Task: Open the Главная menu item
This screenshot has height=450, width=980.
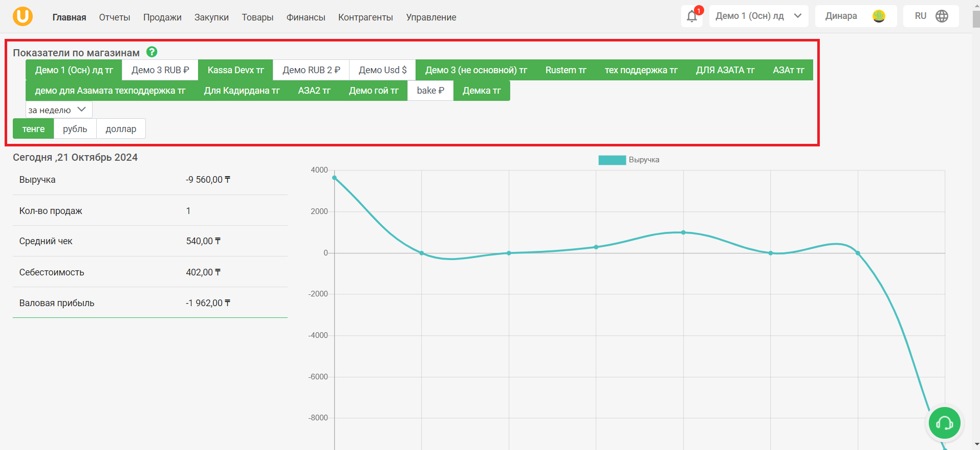Action: [69, 17]
